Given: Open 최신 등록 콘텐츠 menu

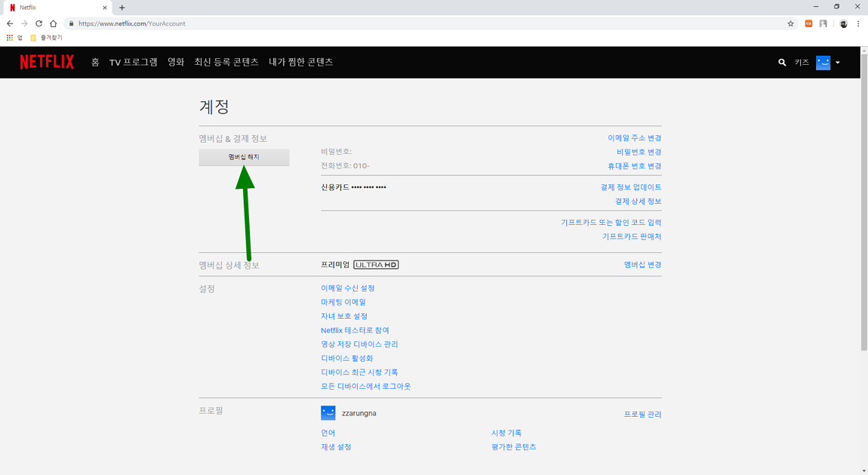Looking at the screenshot, I should click(226, 62).
